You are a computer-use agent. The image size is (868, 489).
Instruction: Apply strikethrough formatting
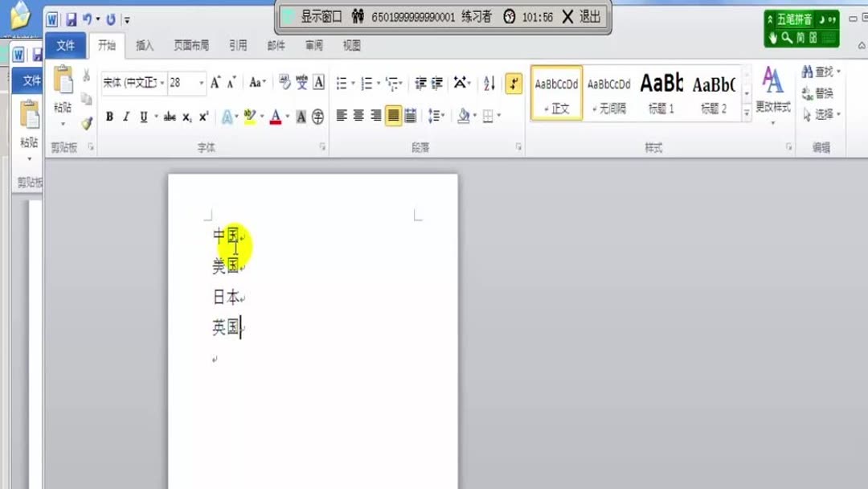169,115
